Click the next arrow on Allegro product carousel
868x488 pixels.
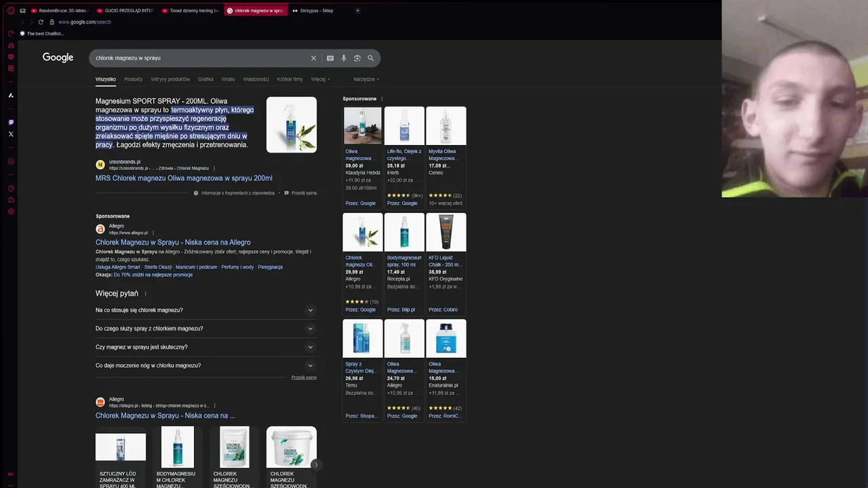coord(316,464)
